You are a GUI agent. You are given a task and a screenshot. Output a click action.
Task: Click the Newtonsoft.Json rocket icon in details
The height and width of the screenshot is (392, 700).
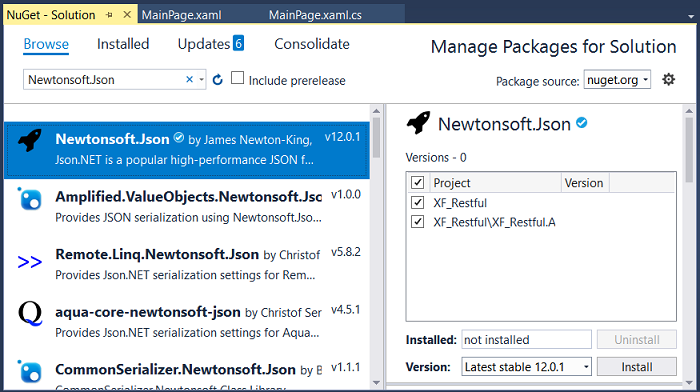(x=418, y=122)
